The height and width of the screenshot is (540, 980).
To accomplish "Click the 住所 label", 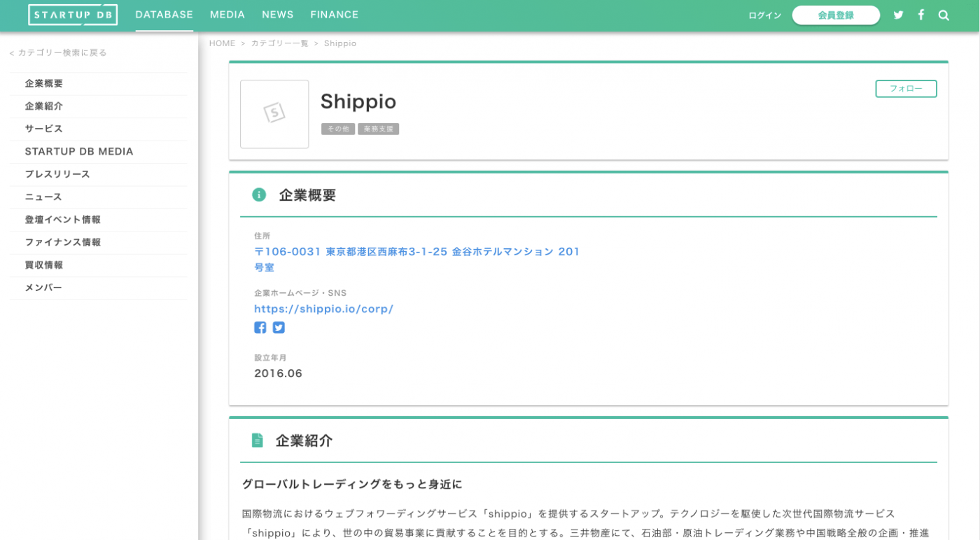I will click(262, 236).
